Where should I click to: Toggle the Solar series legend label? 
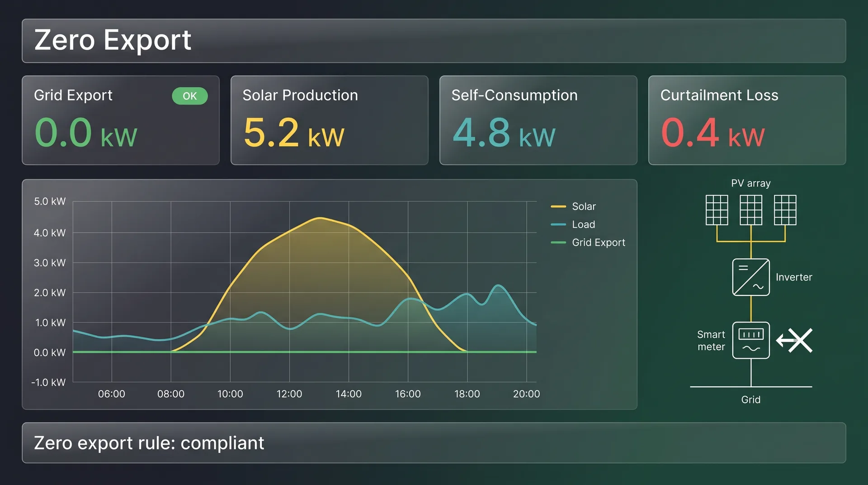click(x=584, y=206)
